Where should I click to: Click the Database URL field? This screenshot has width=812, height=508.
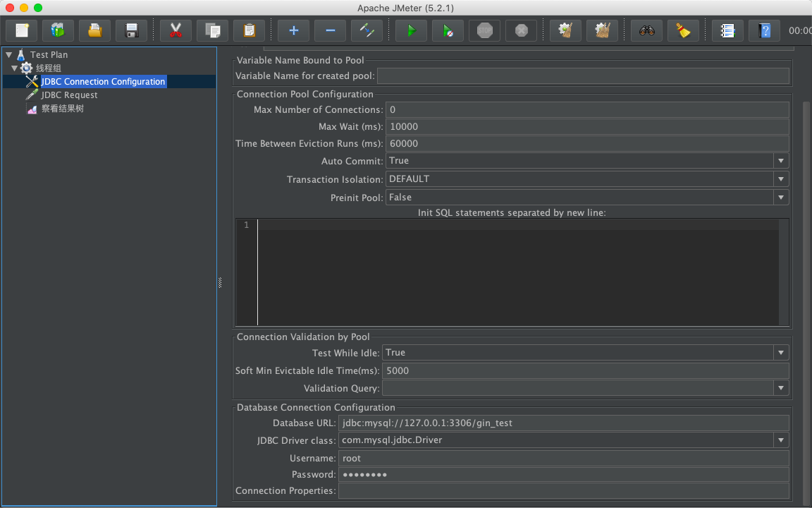point(564,423)
